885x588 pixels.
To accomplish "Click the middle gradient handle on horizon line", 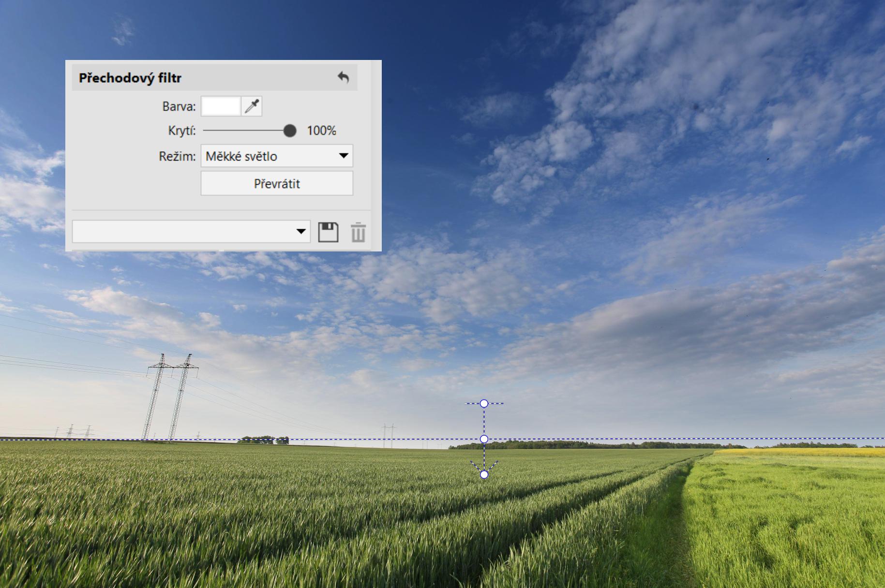I will (x=484, y=439).
